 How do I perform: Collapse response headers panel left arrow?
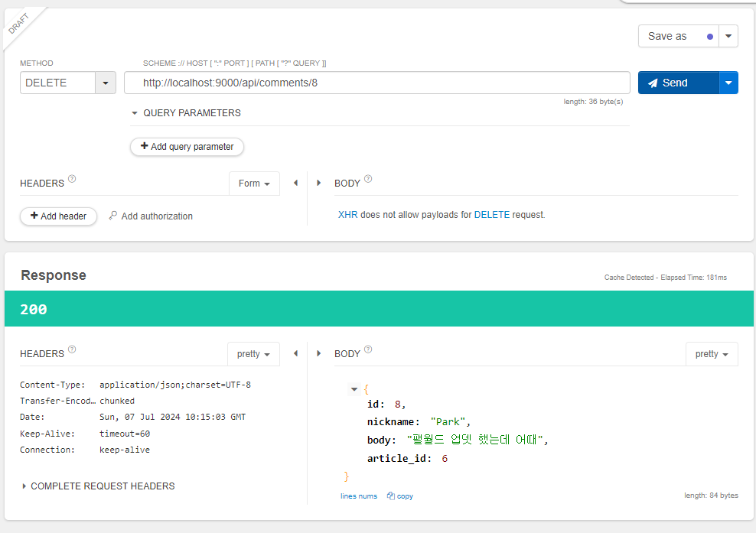coord(295,353)
